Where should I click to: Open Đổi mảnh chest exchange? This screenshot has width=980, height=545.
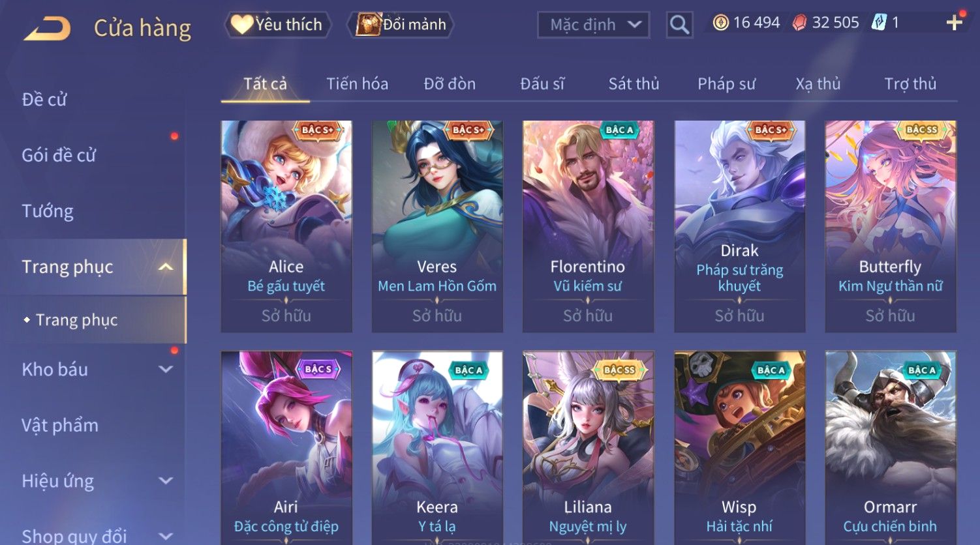[401, 25]
